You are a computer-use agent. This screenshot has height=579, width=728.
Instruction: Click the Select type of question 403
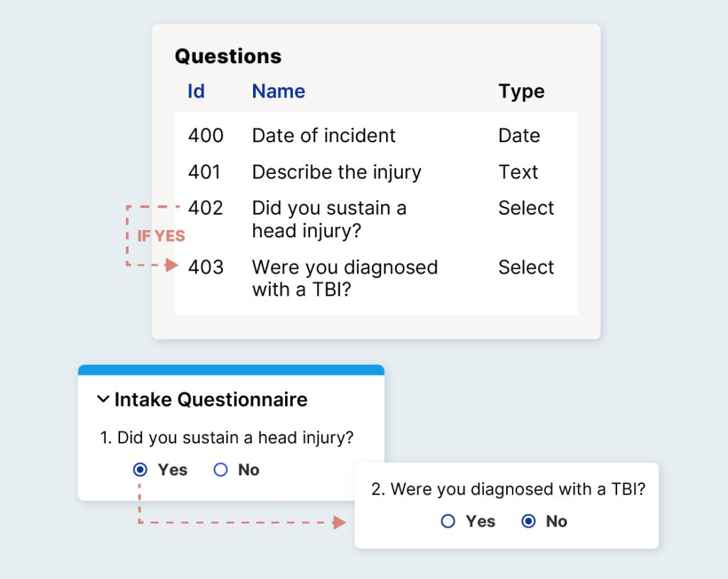point(526,267)
